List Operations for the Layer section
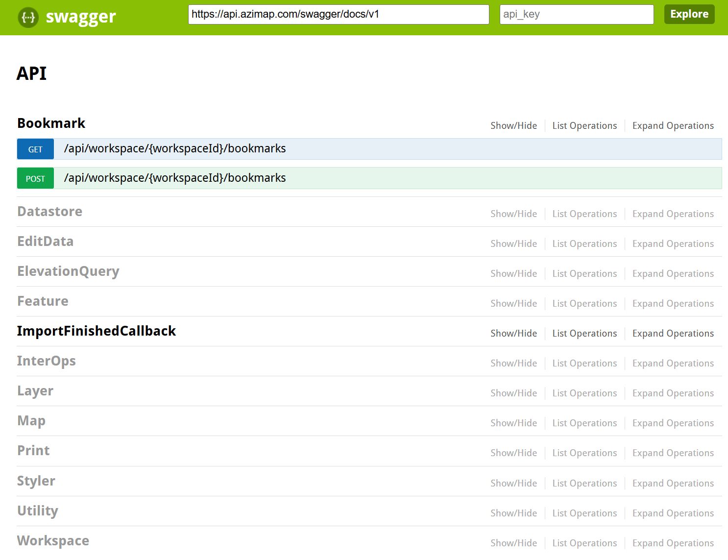The image size is (728, 560). pyautogui.click(x=584, y=393)
